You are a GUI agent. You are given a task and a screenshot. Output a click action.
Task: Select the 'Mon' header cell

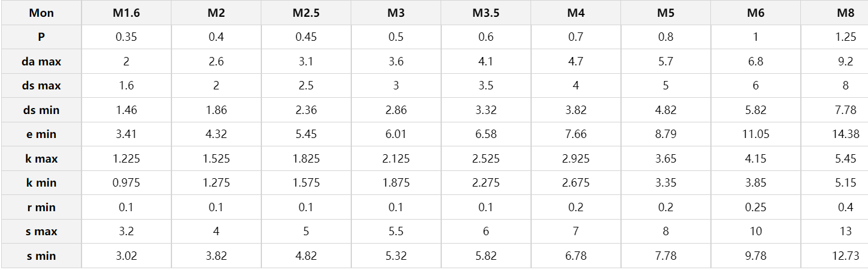[x=41, y=13]
